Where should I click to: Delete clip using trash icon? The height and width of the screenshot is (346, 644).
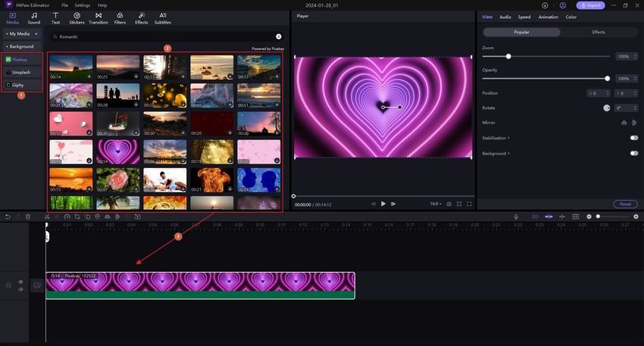tap(28, 217)
